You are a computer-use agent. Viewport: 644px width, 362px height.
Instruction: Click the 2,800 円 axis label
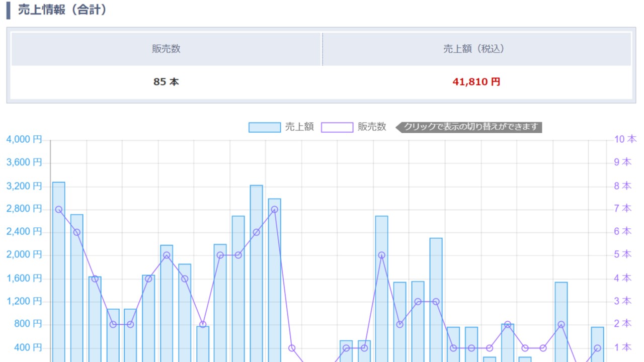(x=24, y=209)
